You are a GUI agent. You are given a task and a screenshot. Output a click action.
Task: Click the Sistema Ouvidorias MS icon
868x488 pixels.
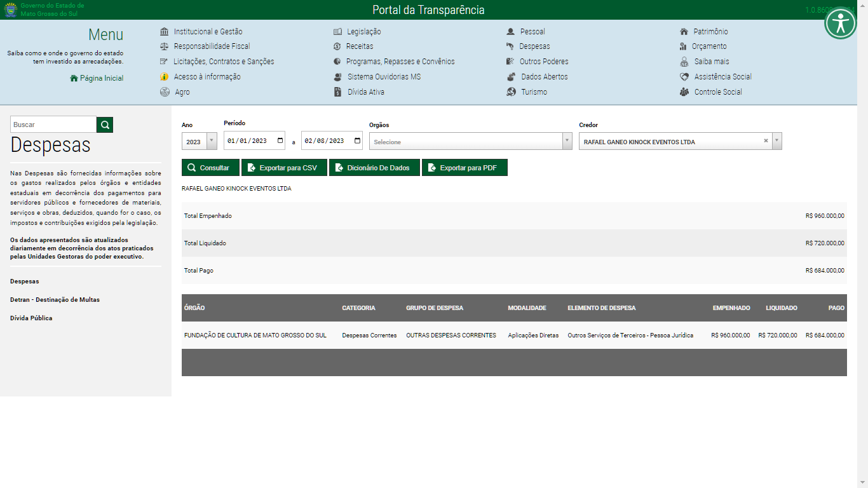[x=337, y=77]
